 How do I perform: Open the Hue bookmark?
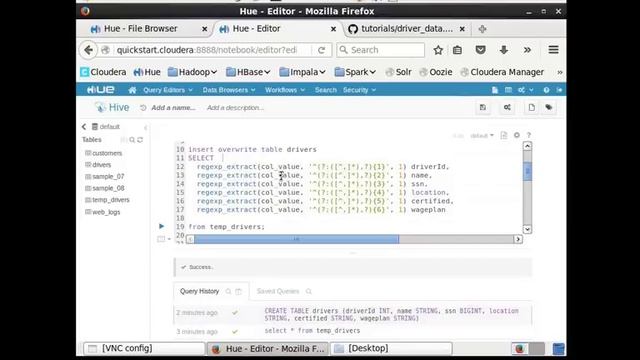pyautogui.click(x=147, y=72)
